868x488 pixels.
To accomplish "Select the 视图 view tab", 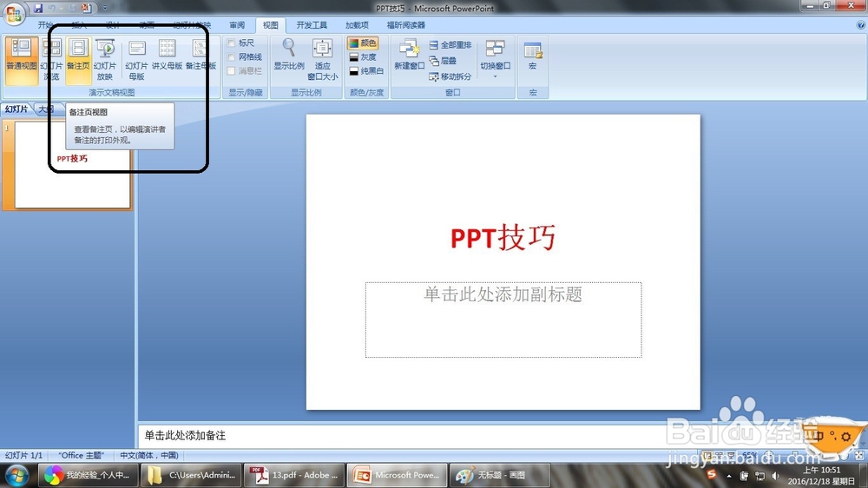I will pyautogui.click(x=270, y=25).
